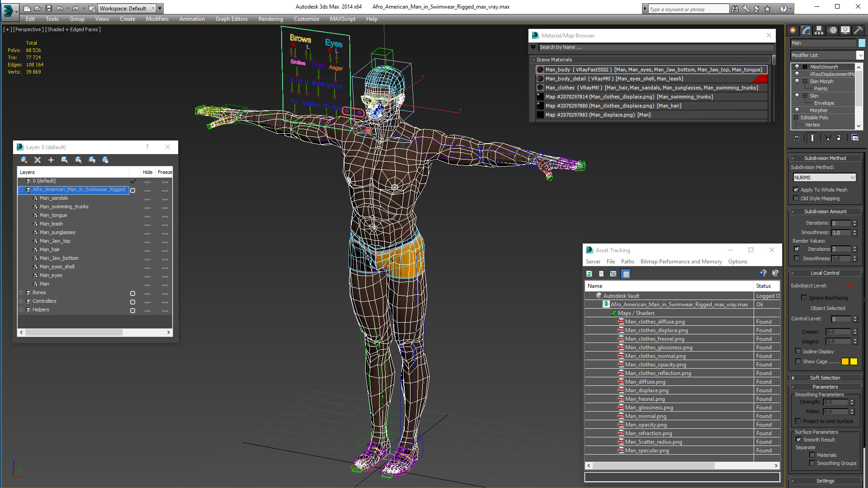Toggle Ignore Backfacing checkbox
Image resolution: width=868 pixels, height=488 pixels.
804,298
